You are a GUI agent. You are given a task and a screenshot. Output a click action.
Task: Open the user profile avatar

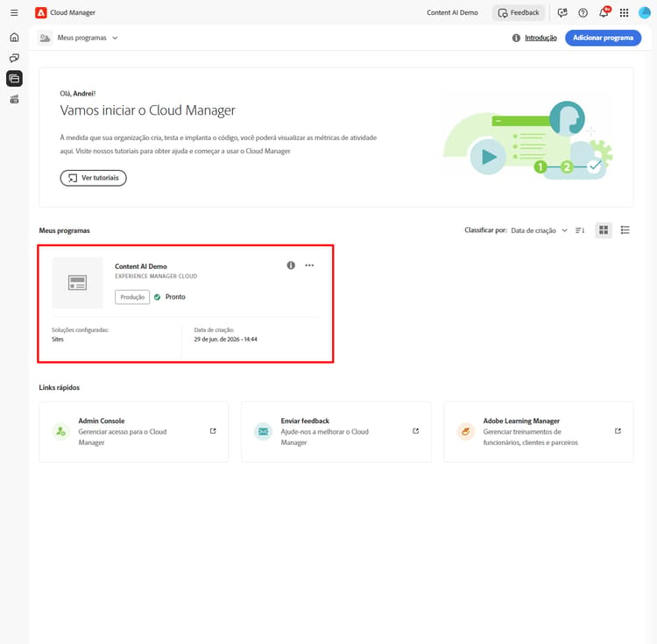[645, 12]
